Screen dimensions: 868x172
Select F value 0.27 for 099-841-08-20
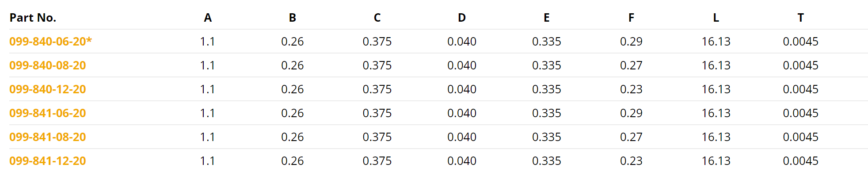pos(631,137)
